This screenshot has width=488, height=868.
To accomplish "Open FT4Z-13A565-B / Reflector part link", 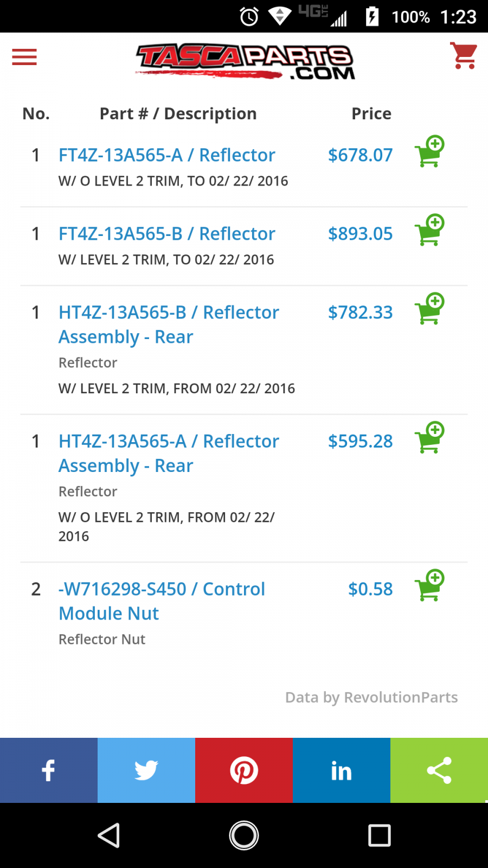I will pos(166,234).
